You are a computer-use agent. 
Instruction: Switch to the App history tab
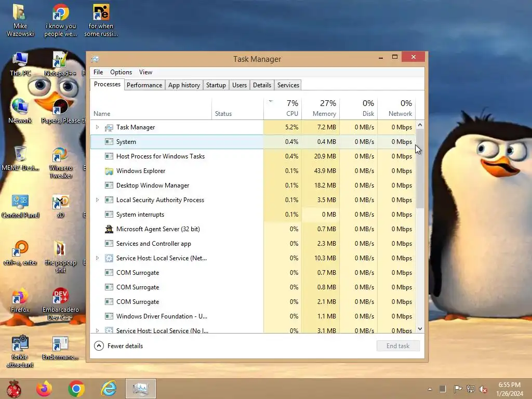tap(184, 85)
